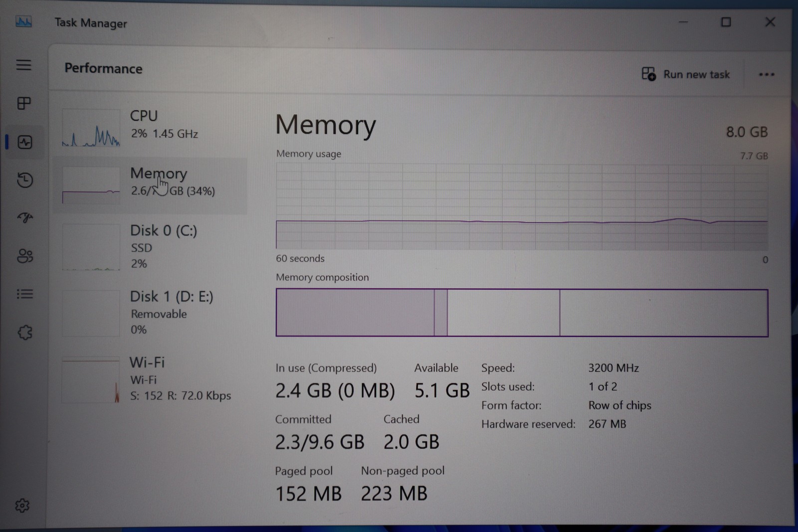Click the 5.1 GB available value
This screenshot has width=798, height=532.
442,390
